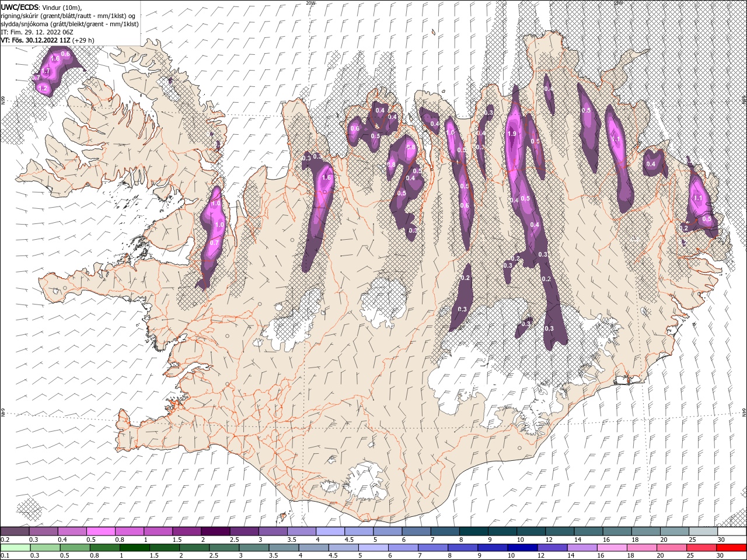This screenshot has height=560, width=747.
Task: Pick the darkest purple swatch starting at 2
Action: (x=215, y=531)
